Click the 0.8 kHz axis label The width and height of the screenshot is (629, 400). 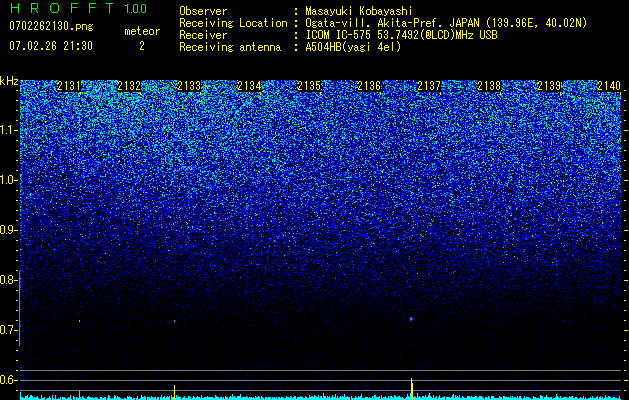point(8,280)
